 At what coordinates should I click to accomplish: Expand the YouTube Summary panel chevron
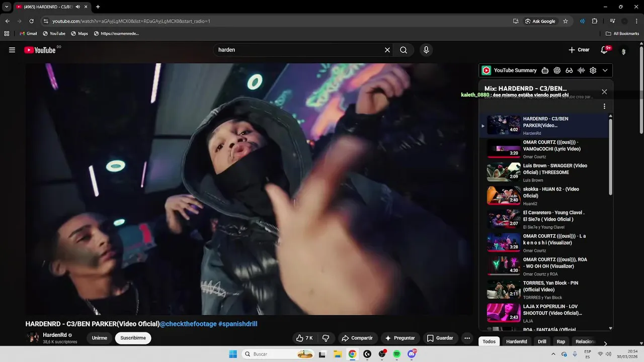(x=605, y=70)
